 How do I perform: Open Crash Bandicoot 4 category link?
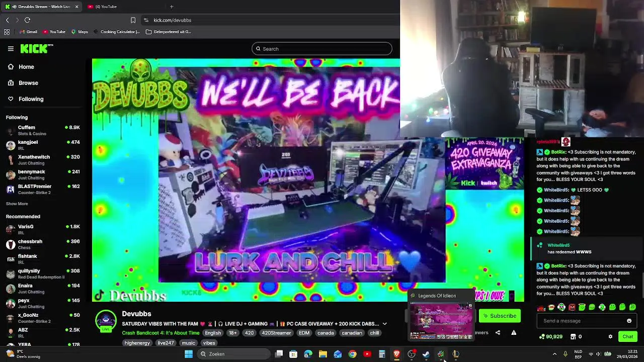(x=160, y=333)
